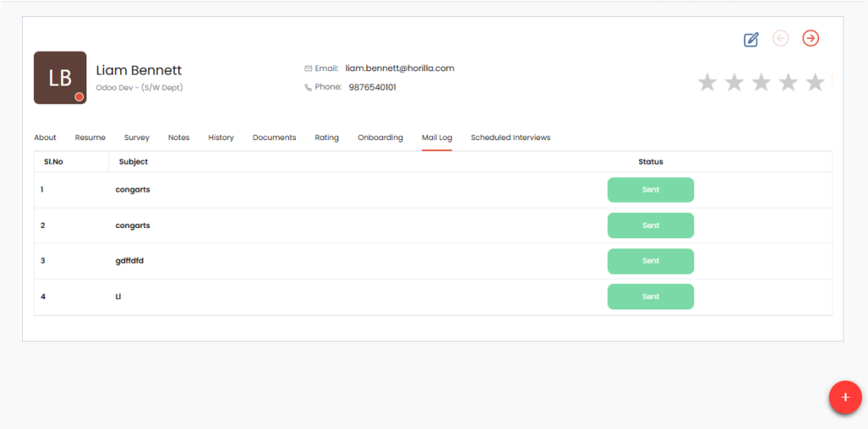
Task: Click the edit candidate pencil icon
Action: coord(751,39)
